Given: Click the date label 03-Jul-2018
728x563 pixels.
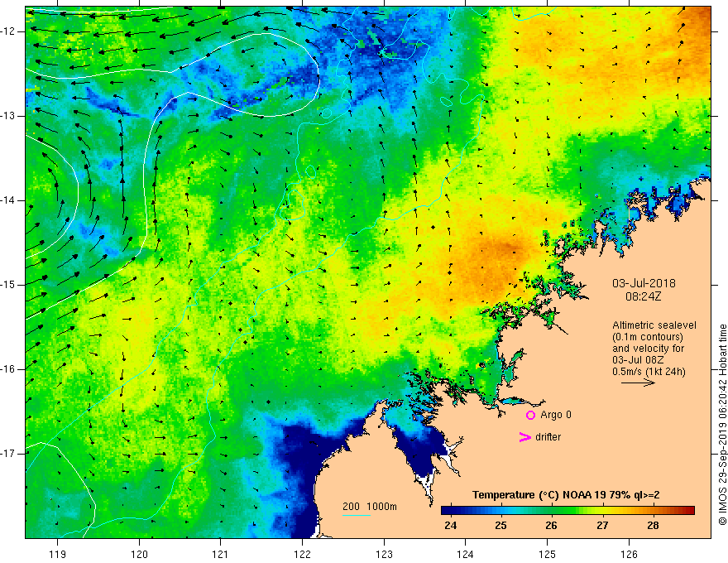Looking at the screenshot, I should point(644,283).
